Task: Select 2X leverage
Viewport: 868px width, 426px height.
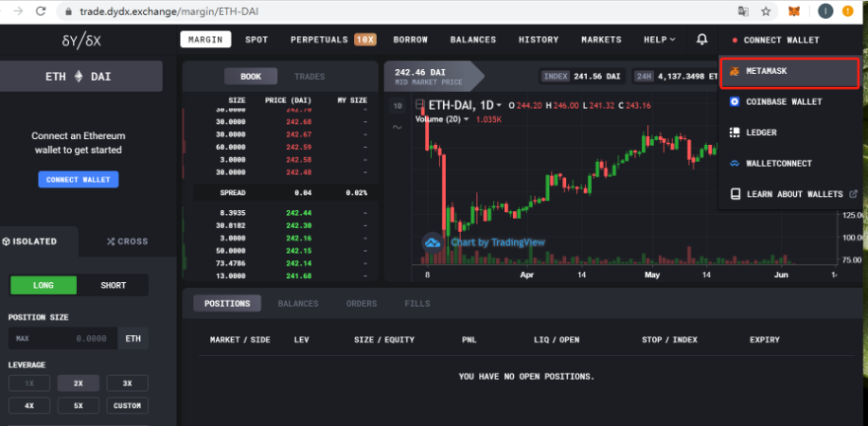Action: (x=78, y=383)
